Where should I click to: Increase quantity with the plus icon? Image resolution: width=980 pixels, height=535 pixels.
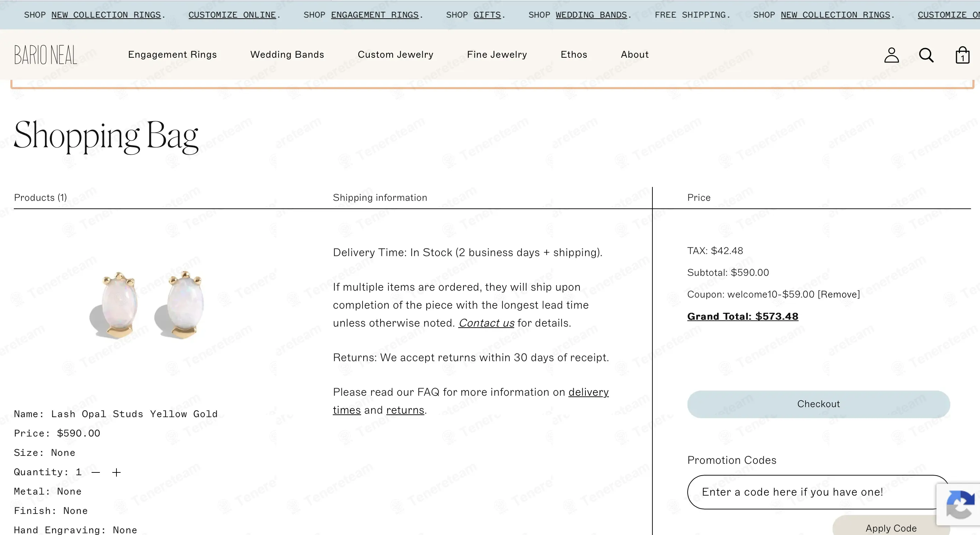(x=116, y=472)
